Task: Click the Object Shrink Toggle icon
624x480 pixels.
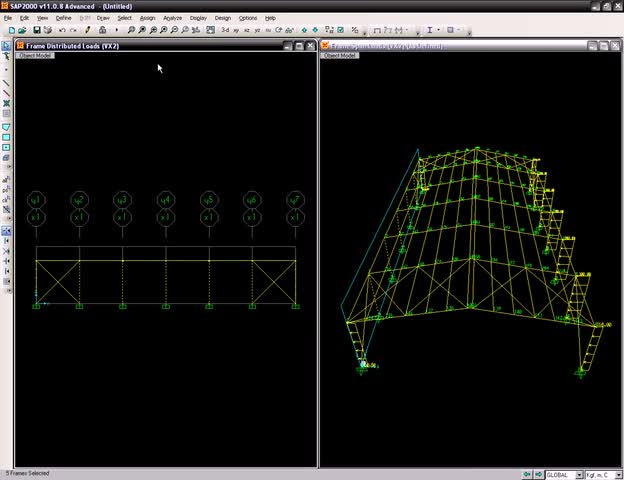Action: tap(329, 30)
